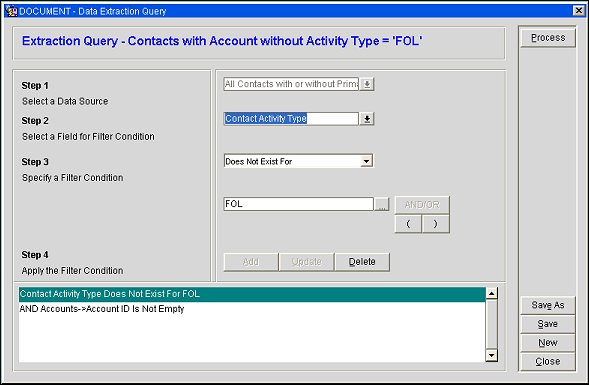This screenshot has width=589, height=385.
Task: Expand the Does Not Exist For condition dropdown
Action: 366,162
